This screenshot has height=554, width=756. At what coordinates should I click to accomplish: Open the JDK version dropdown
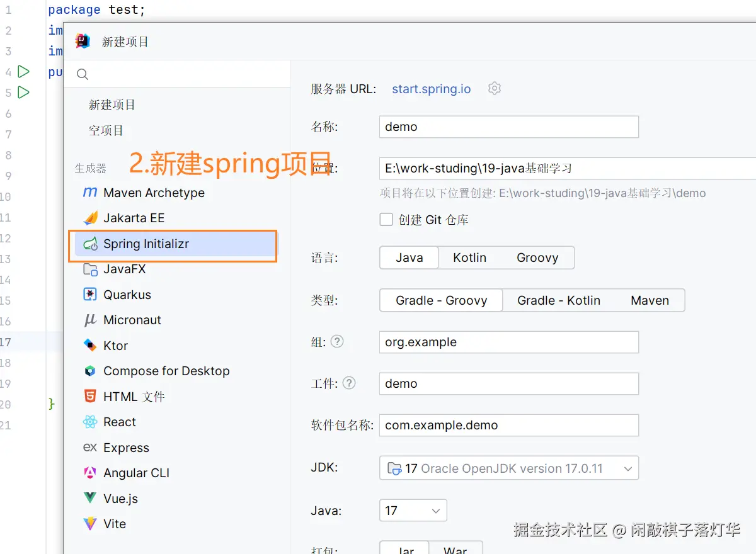pos(509,468)
